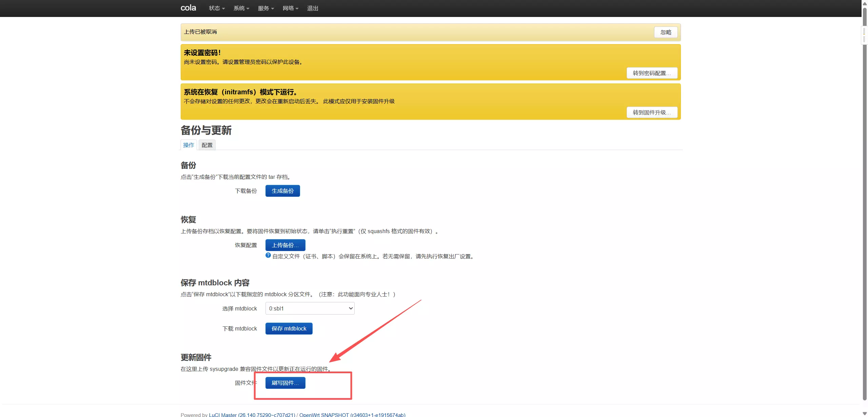
Task: Open the 系统 menu
Action: [241, 8]
